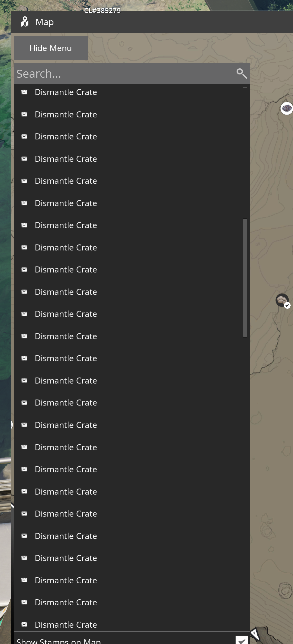
Task: Click the magnifying glass search icon
Action: 242,73
